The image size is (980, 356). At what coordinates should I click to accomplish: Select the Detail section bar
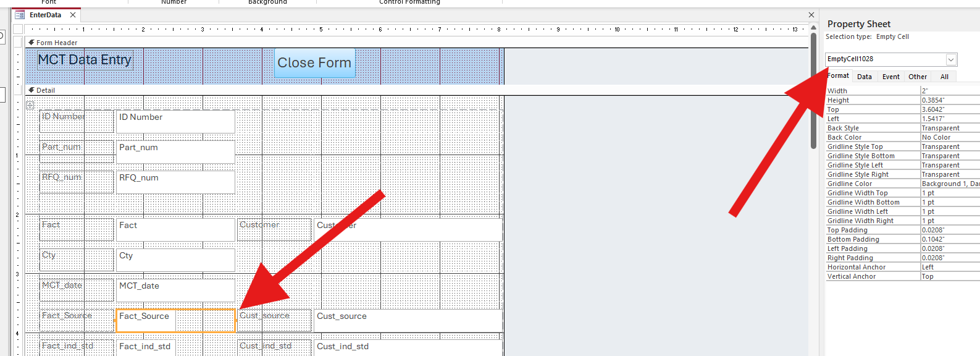[x=417, y=90]
